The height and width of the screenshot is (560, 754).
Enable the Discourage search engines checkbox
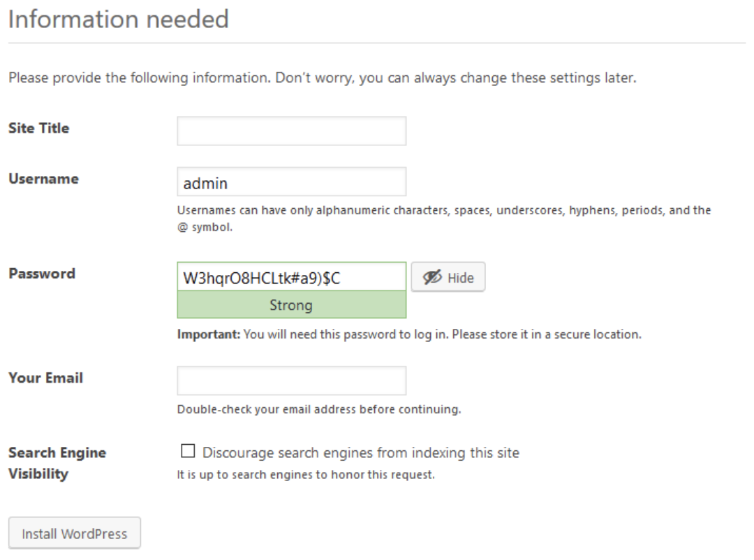pyautogui.click(x=187, y=452)
